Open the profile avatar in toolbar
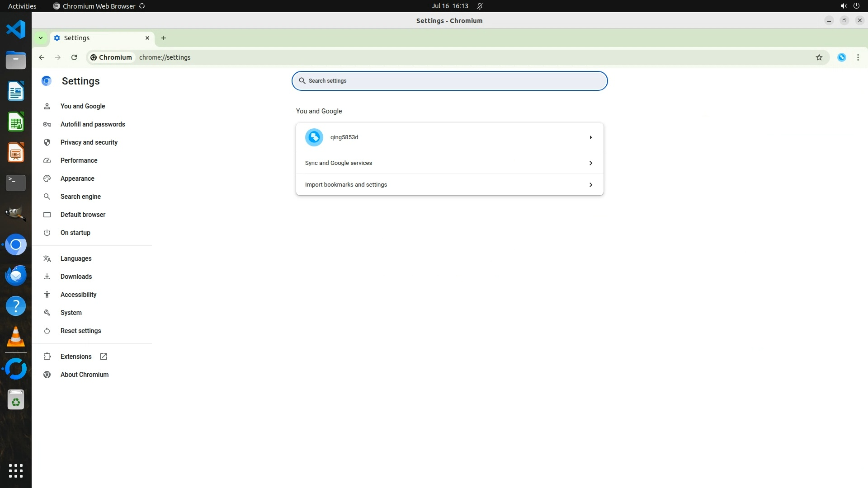The height and width of the screenshot is (488, 868). point(841,57)
